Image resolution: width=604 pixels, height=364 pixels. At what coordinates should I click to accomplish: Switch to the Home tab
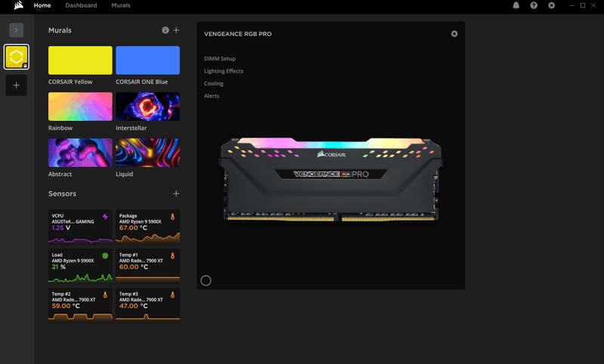click(42, 5)
